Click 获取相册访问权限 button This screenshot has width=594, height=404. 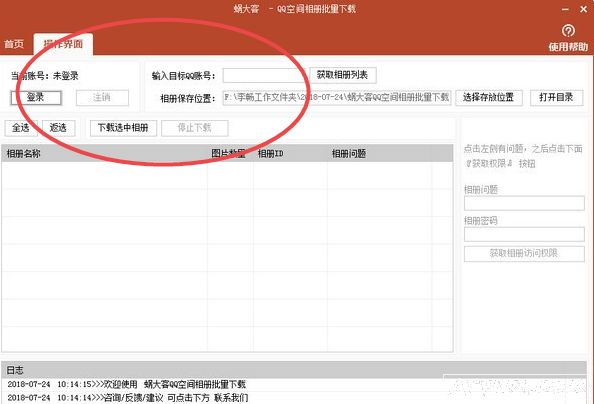524,254
